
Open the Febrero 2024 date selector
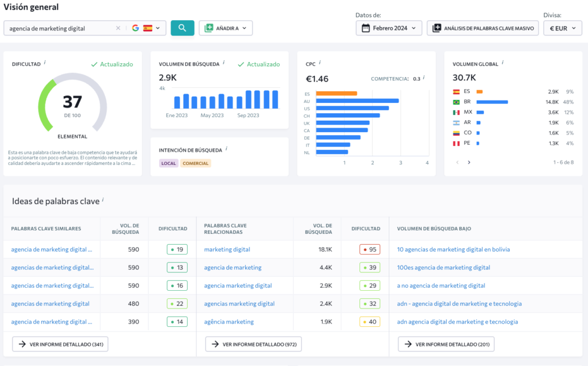(x=389, y=28)
